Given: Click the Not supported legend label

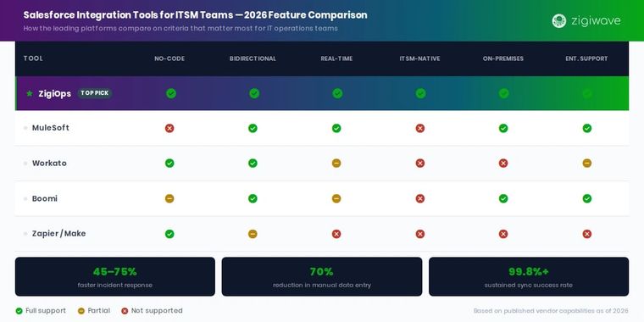Looking at the screenshot, I should click(x=157, y=311).
